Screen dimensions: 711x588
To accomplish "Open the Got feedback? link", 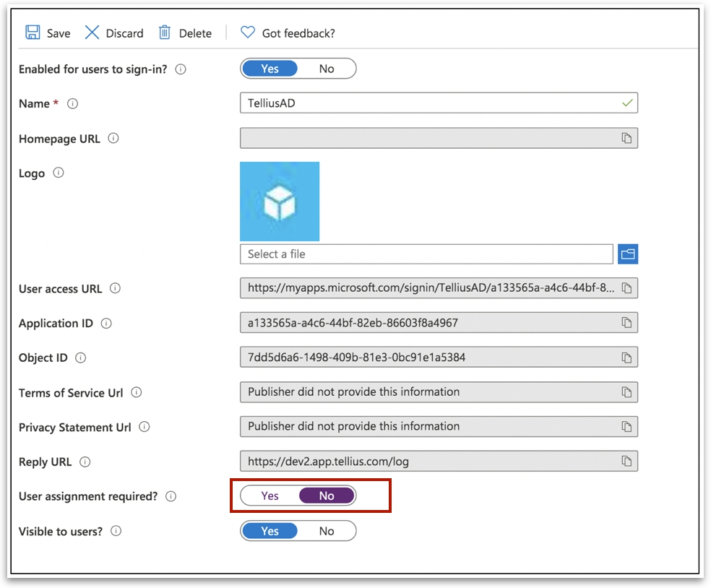I will [288, 33].
